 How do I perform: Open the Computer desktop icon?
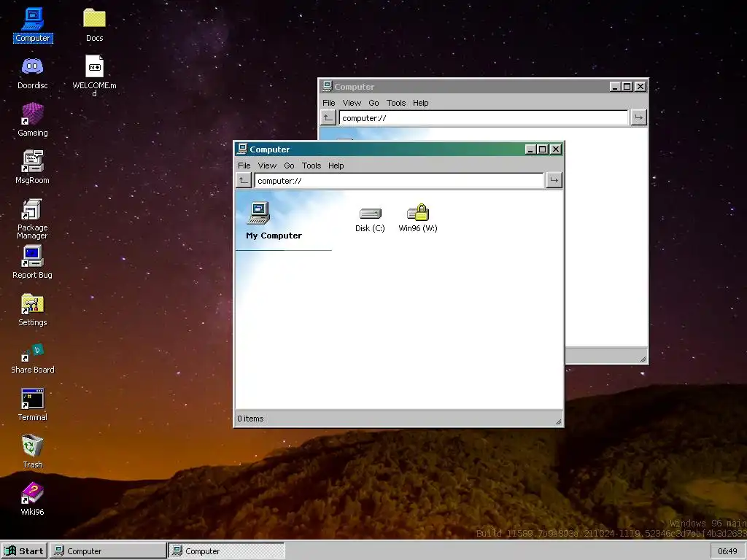[32, 25]
